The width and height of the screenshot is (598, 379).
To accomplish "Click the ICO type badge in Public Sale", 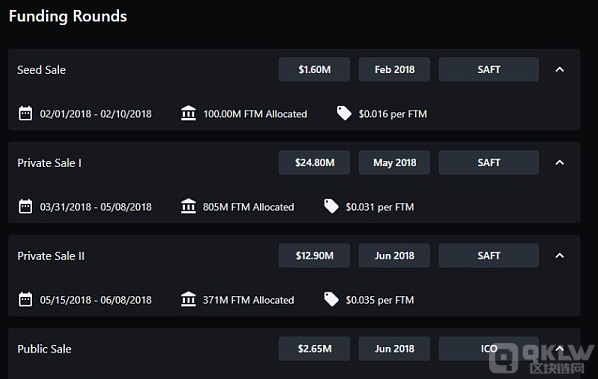I will (489, 348).
